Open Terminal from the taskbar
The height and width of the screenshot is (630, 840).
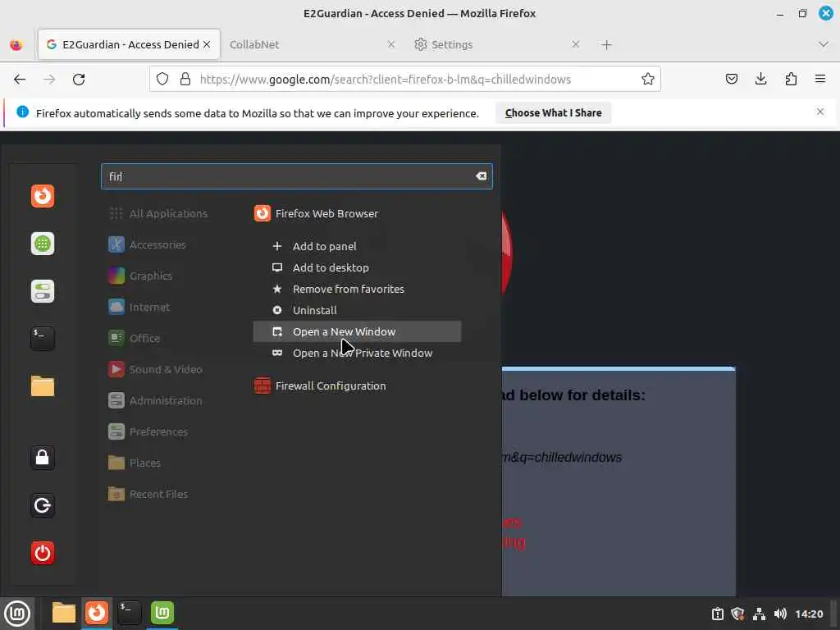click(x=130, y=613)
